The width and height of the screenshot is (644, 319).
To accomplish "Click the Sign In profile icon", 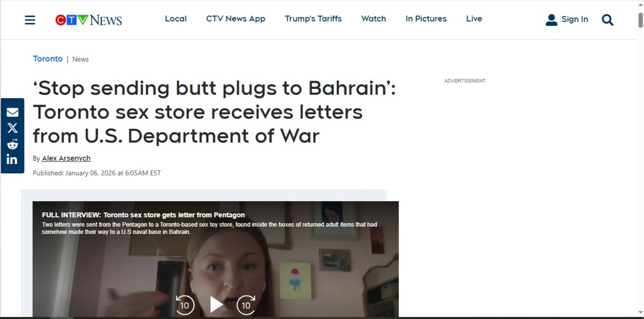I will [x=551, y=20].
